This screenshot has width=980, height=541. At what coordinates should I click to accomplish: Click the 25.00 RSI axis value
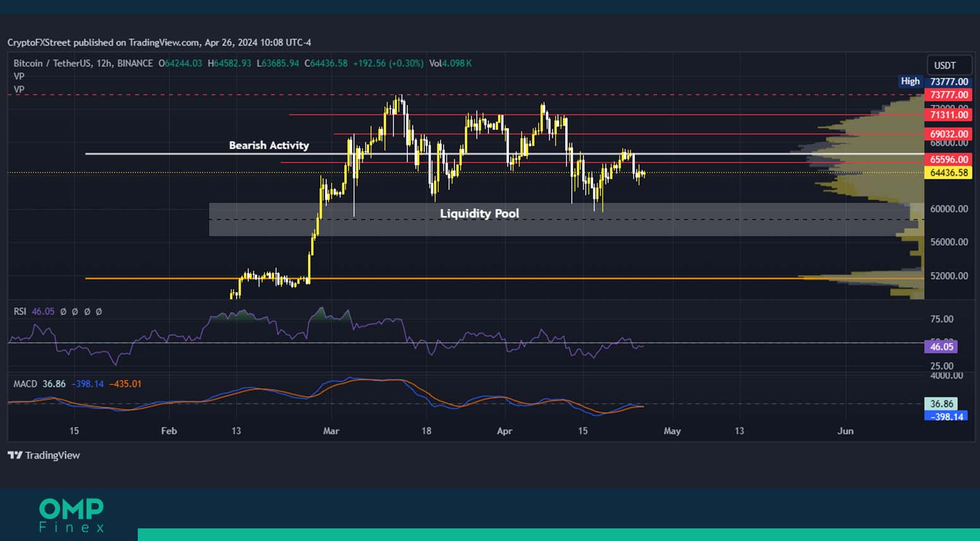[941, 366]
